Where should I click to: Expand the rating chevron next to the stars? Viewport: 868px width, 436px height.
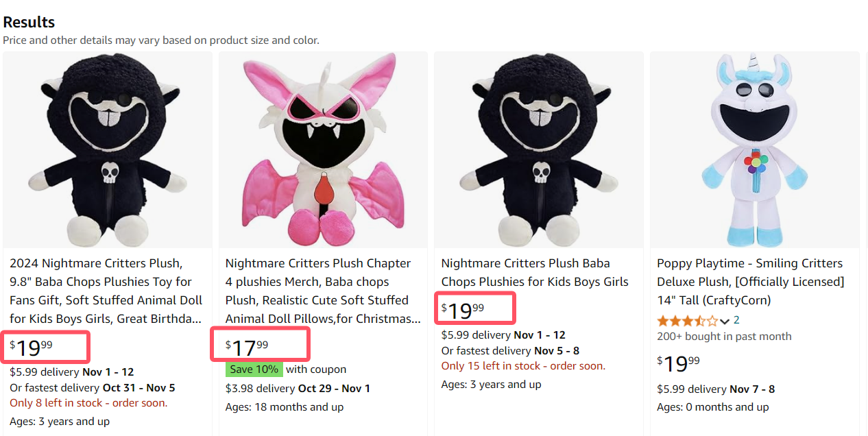point(725,321)
